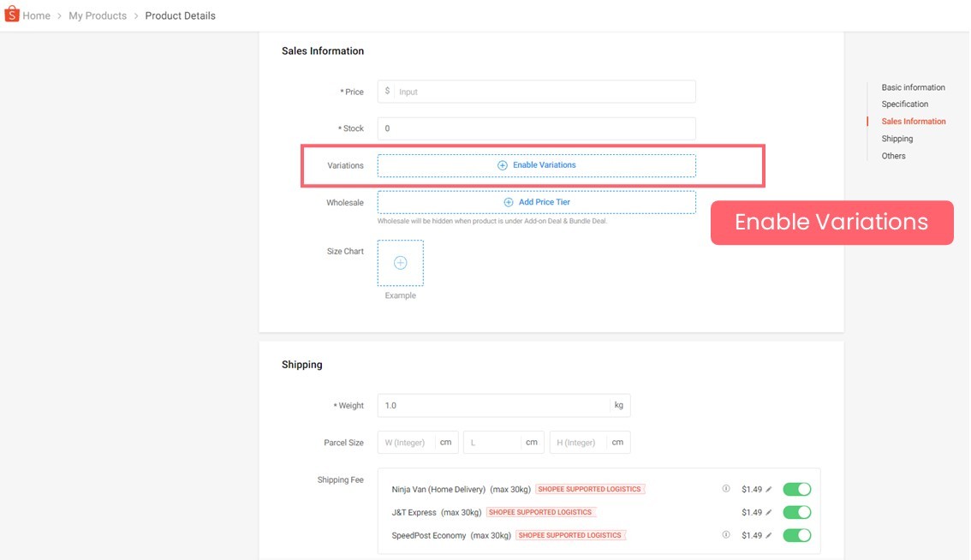Click the Enable Variations button
The height and width of the screenshot is (560, 971).
[x=536, y=165]
